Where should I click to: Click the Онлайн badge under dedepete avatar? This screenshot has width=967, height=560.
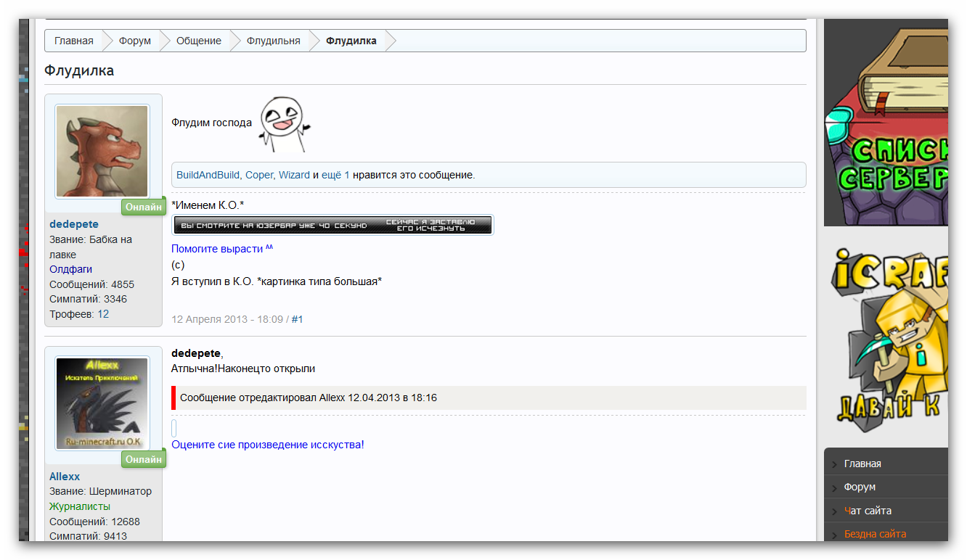point(144,207)
